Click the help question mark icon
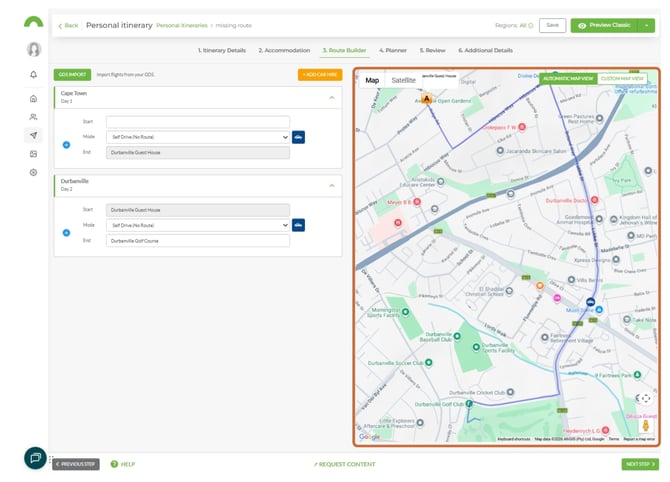Viewport: 670px width, 482px height. tap(114, 464)
